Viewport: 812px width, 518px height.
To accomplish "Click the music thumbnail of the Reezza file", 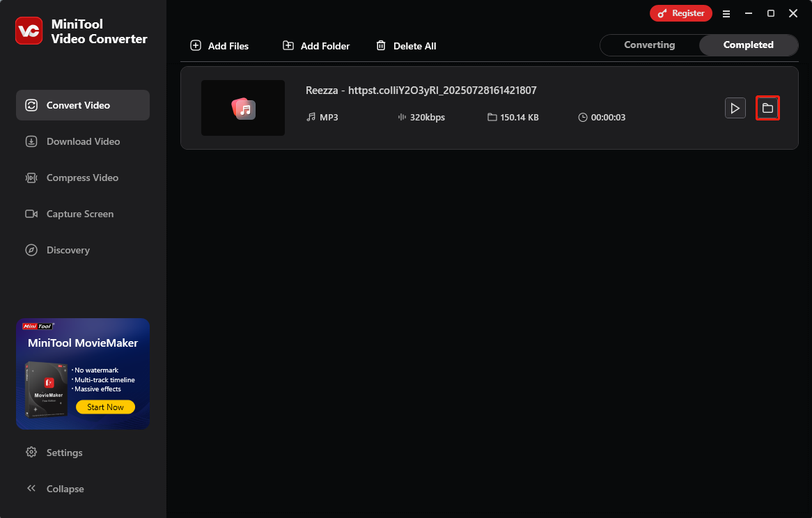I will click(243, 108).
